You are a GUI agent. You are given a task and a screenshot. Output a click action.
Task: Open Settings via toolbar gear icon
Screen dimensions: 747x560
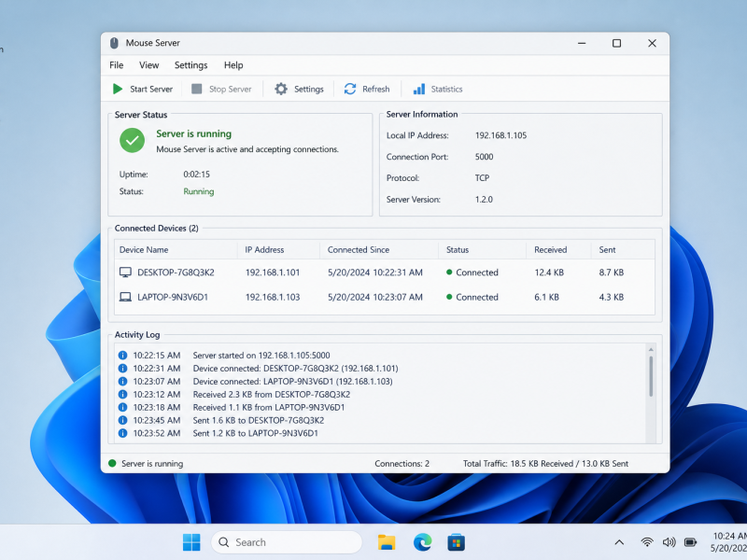coord(281,89)
